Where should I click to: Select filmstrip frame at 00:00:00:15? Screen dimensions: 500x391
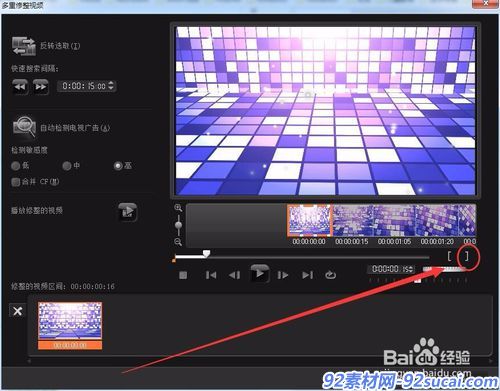click(353, 221)
